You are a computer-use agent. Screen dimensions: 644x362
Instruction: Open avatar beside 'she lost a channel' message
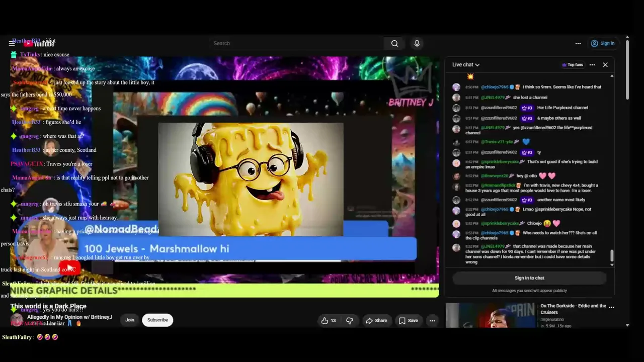tap(456, 98)
